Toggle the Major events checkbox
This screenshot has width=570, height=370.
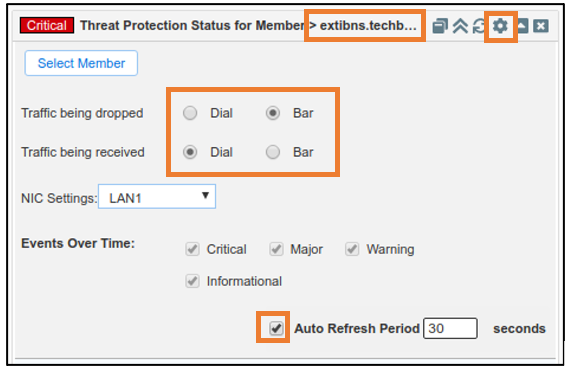click(x=276, y=249)
